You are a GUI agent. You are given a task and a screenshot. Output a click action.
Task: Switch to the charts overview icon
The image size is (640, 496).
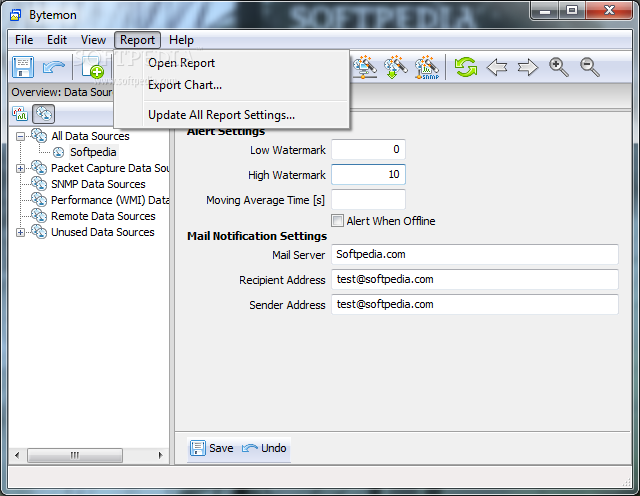(20, 114)
